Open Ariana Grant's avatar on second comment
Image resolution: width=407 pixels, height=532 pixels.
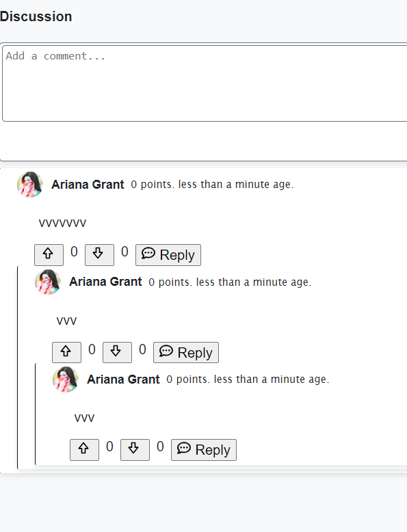pos(48,282)
